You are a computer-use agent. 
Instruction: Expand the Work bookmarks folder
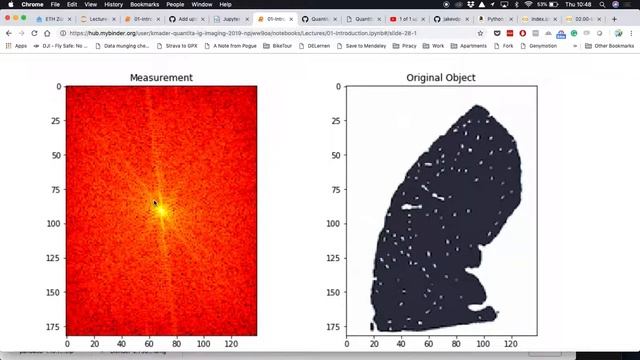pyautogui.click(x=433, y=46)
